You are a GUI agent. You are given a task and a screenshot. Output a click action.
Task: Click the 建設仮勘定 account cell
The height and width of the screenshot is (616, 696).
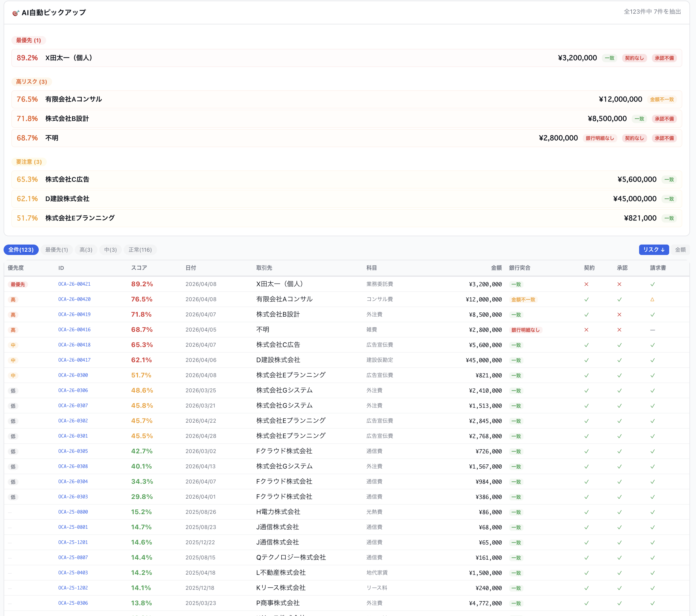click(x=380, y=360)
